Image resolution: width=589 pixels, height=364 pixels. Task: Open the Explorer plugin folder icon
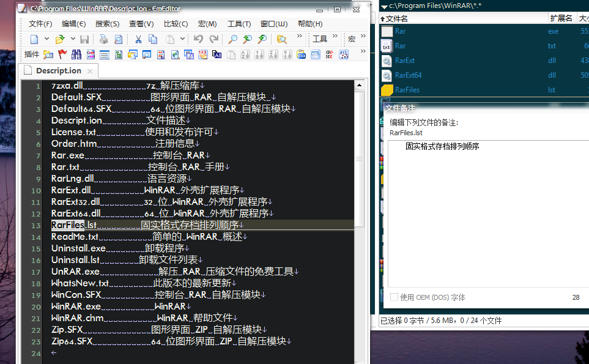48,54
